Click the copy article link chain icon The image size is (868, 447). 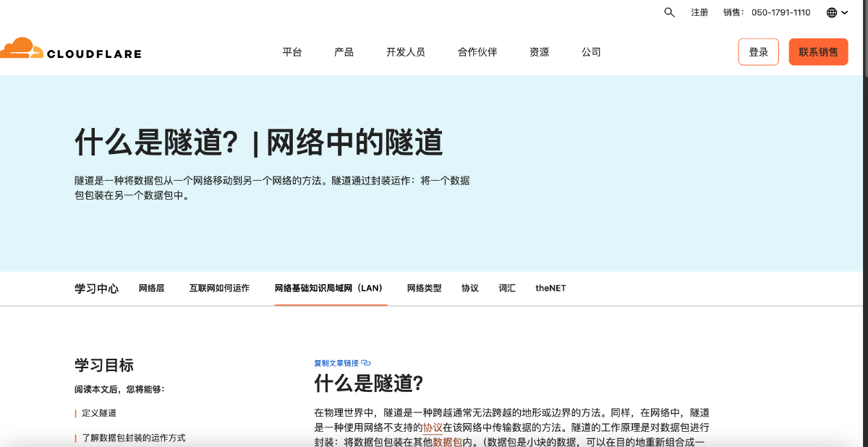click(365, 363)
